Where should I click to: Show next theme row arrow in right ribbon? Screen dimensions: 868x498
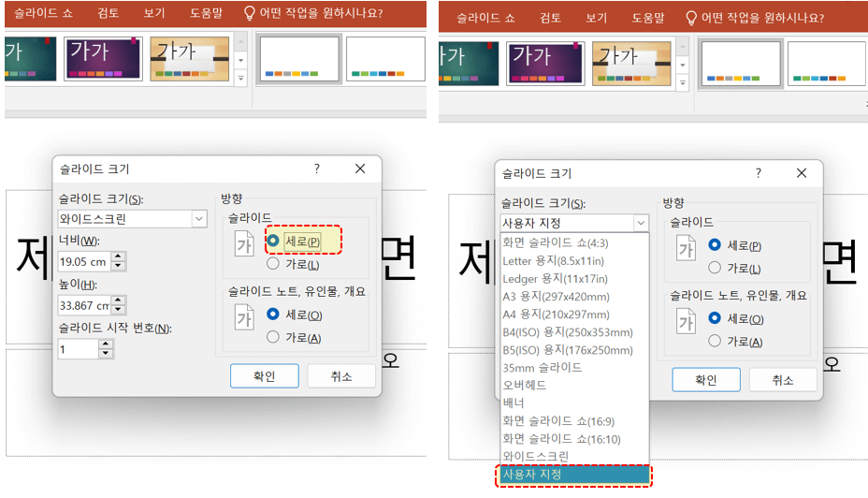[683, 65]
